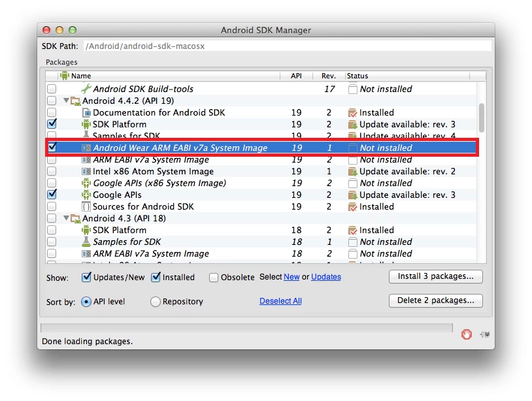Select Repository sort option

155,301
